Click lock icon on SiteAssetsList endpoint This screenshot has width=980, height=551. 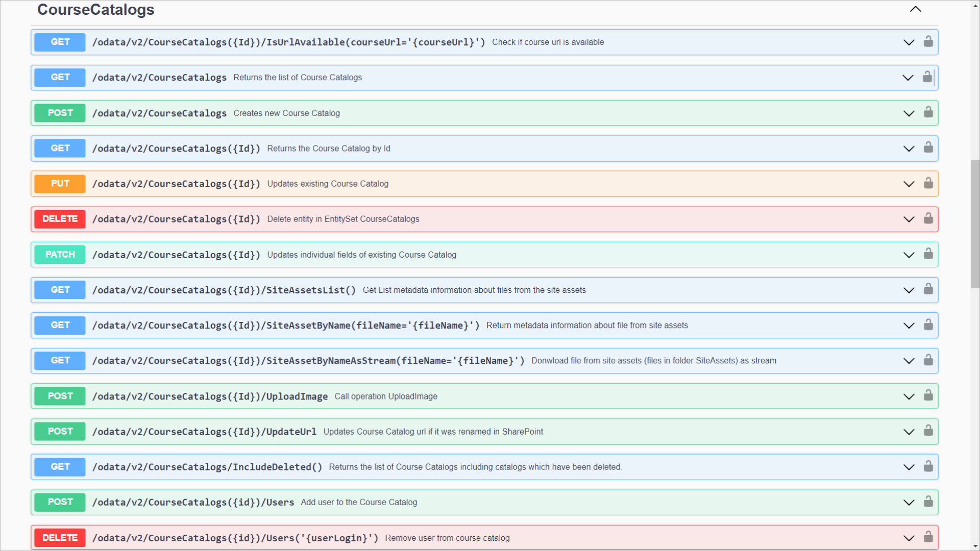coord(928,289)
